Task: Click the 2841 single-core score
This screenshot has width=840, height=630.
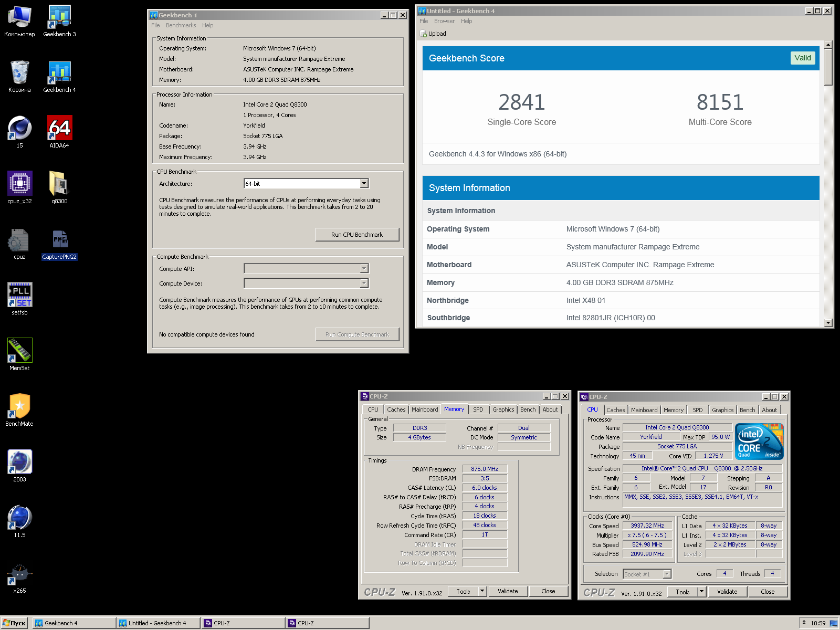Action: 521,102
